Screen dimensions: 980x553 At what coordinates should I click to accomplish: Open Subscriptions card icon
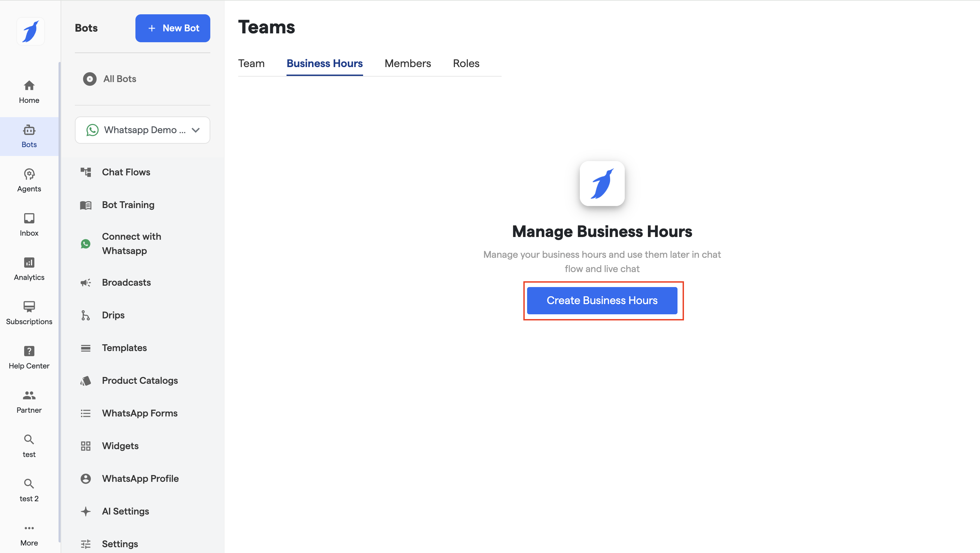pos(29,307)
